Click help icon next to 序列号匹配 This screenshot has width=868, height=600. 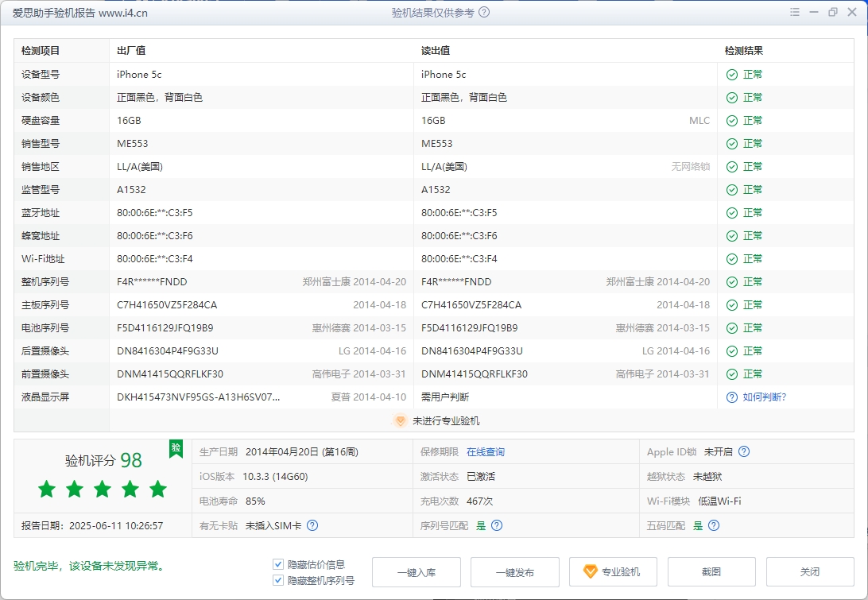coord(497,525)
